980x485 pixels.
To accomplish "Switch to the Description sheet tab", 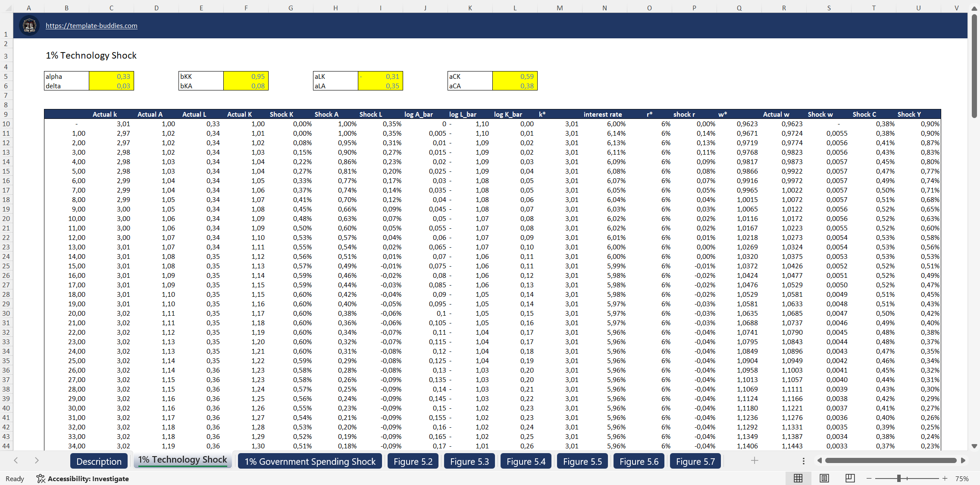I will click(99, 461).
